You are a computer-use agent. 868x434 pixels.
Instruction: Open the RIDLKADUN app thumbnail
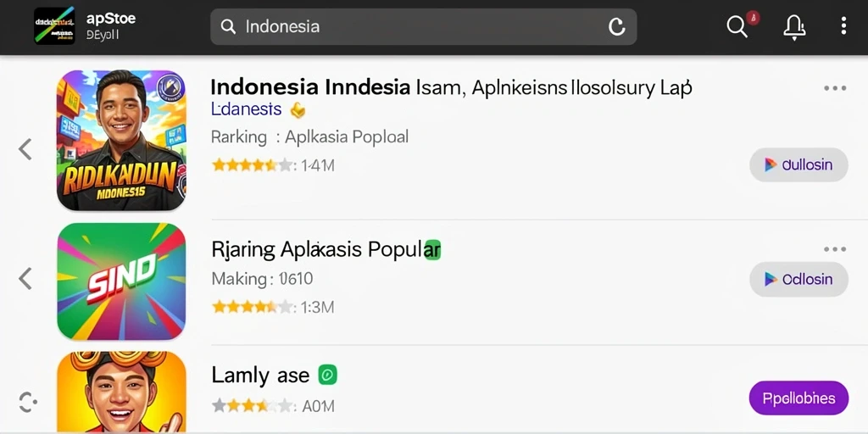click(x=121, y=140)
